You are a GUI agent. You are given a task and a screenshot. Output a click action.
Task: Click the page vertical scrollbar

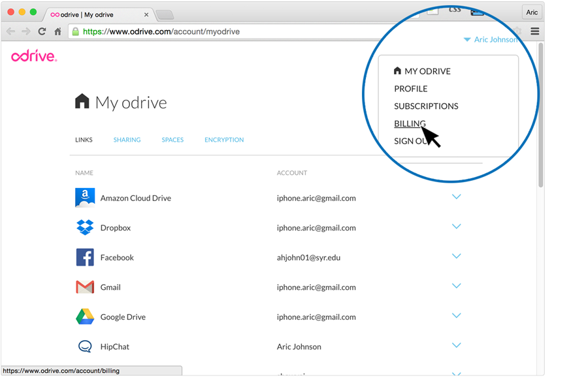point(540,115)
